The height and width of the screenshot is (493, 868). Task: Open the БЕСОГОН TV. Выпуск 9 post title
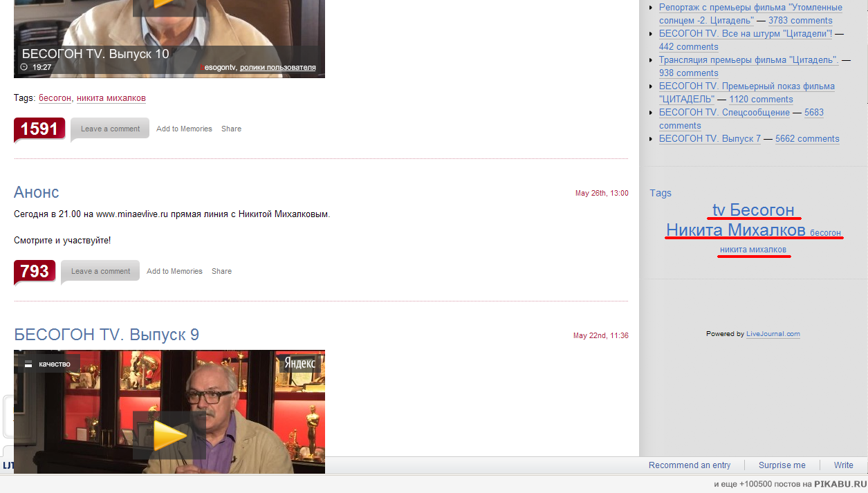[x=107, y=335]
